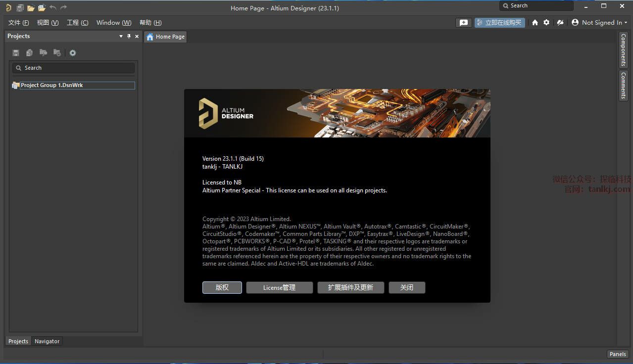The image size is (633, 364).
Task: Select the Projects bottom tab
Action: click(x=18, y=341)
